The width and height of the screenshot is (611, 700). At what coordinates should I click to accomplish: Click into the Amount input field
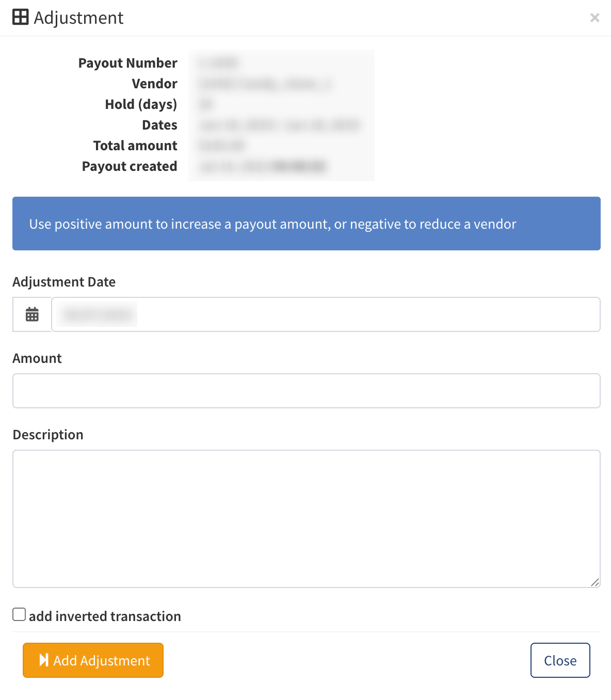307,391
